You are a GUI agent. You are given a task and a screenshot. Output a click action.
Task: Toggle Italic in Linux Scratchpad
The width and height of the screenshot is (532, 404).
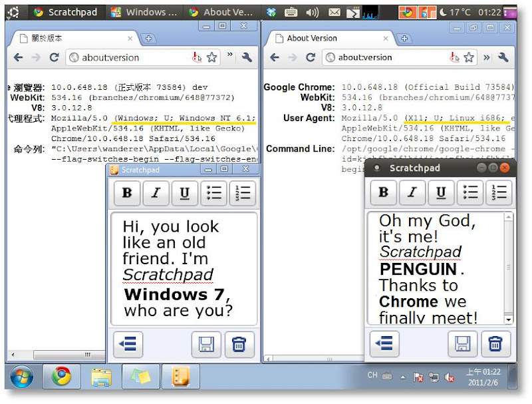(x=412, y=192)
